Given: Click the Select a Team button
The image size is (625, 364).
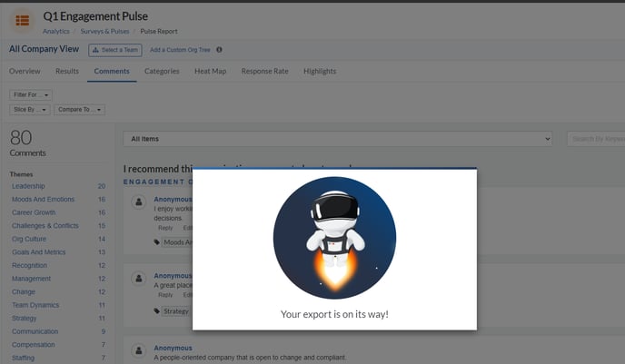Looking at the screenshot, I should [x=115, y=50].
